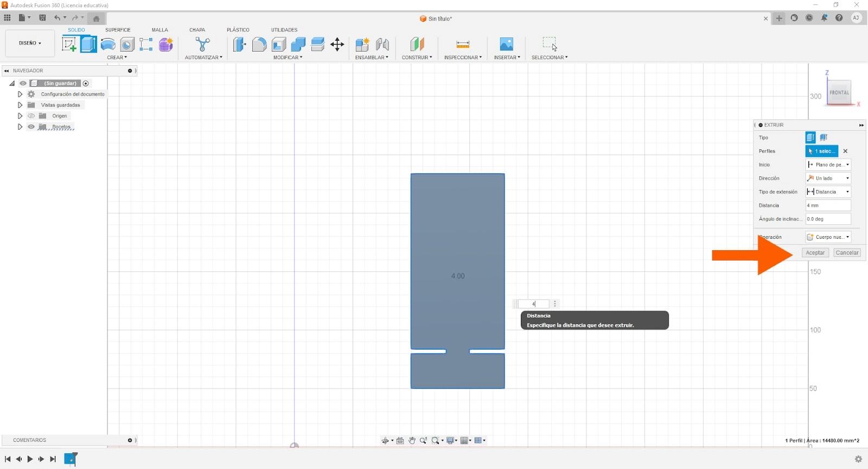Open the Dirección dropdown
The width and height of the screenshot is (868, 469).
point(828,179)
